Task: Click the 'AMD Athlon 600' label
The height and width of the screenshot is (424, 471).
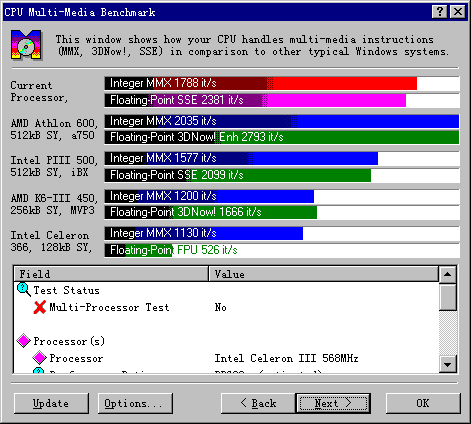Action: (54, 129)
